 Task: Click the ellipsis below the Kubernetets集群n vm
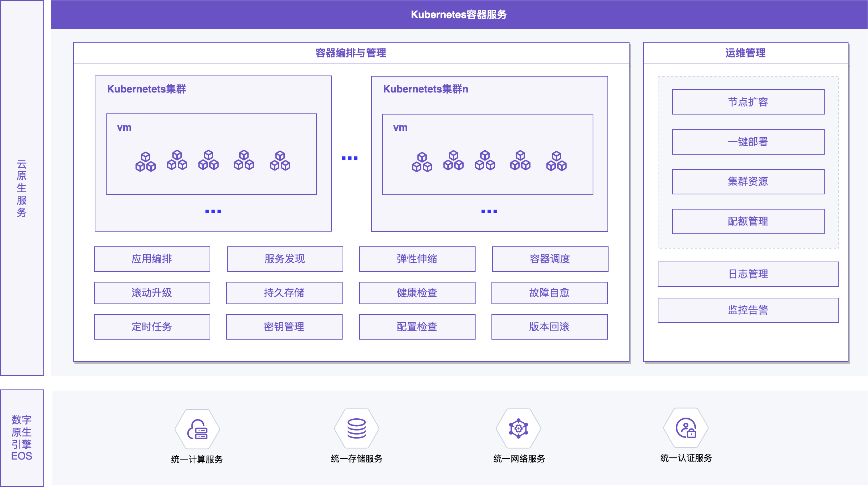(489, 211)
